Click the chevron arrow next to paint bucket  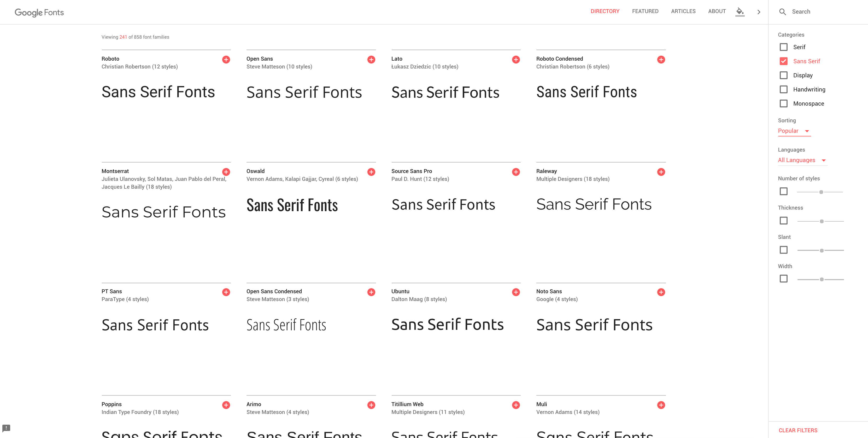(x=759, y=12)
